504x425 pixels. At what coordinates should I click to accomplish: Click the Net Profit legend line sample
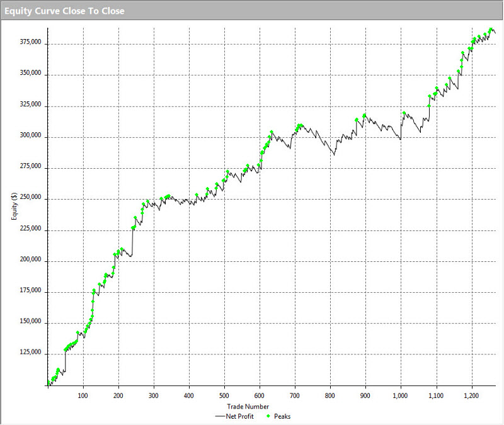220,416
